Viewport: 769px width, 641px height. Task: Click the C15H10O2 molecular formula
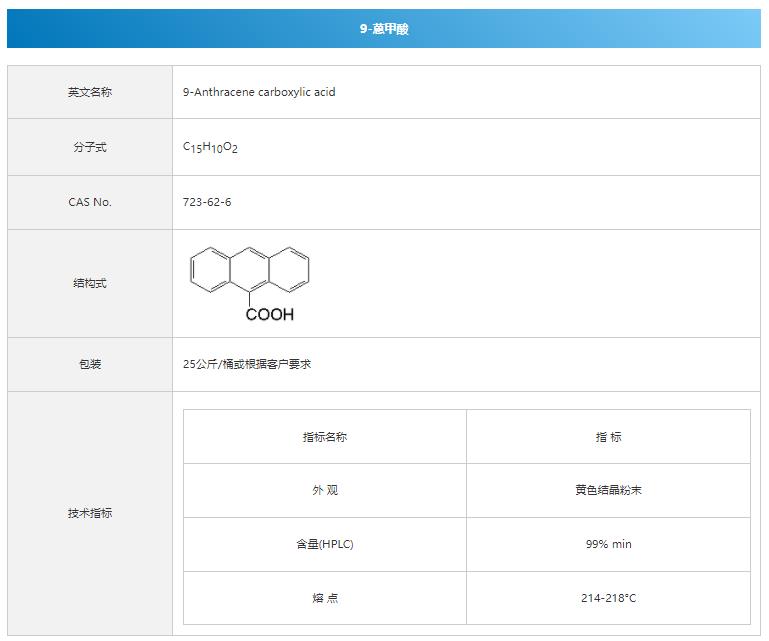pyautogui.click(x=210, y=147)
